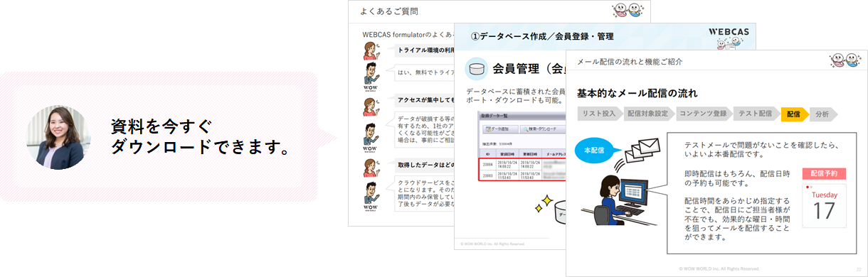Viewport: 868px width, 277px height.
Task: Click the 基本的なメール配信の流れ heading
Action: coord(637,93)
